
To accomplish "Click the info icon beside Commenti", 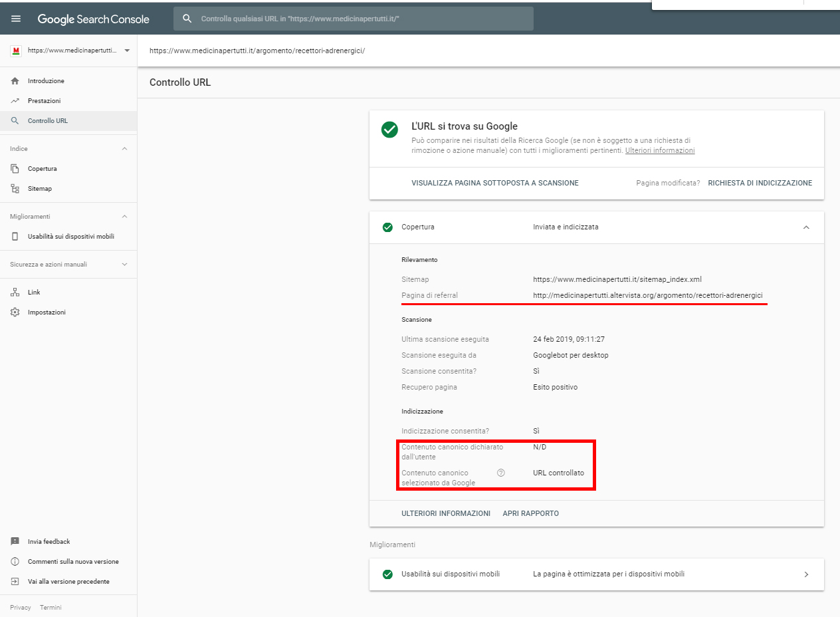I will [15, 562].
